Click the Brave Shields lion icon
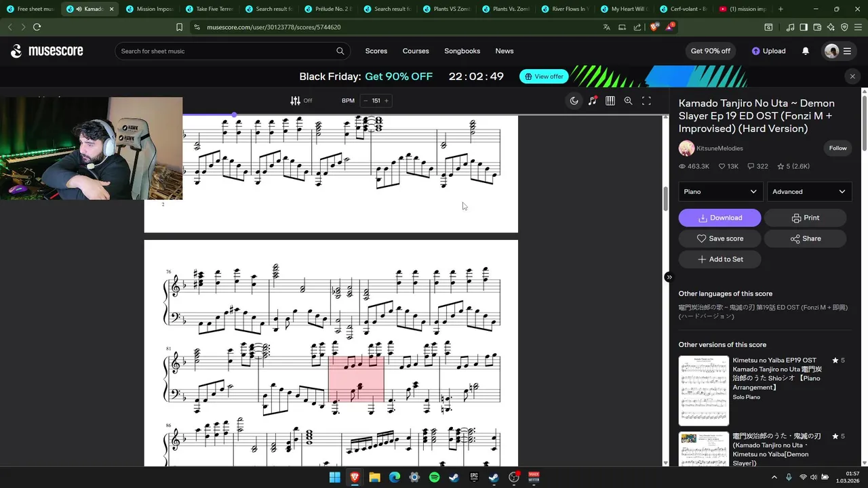This screenshot has height=488, width=868. (654, 27)
